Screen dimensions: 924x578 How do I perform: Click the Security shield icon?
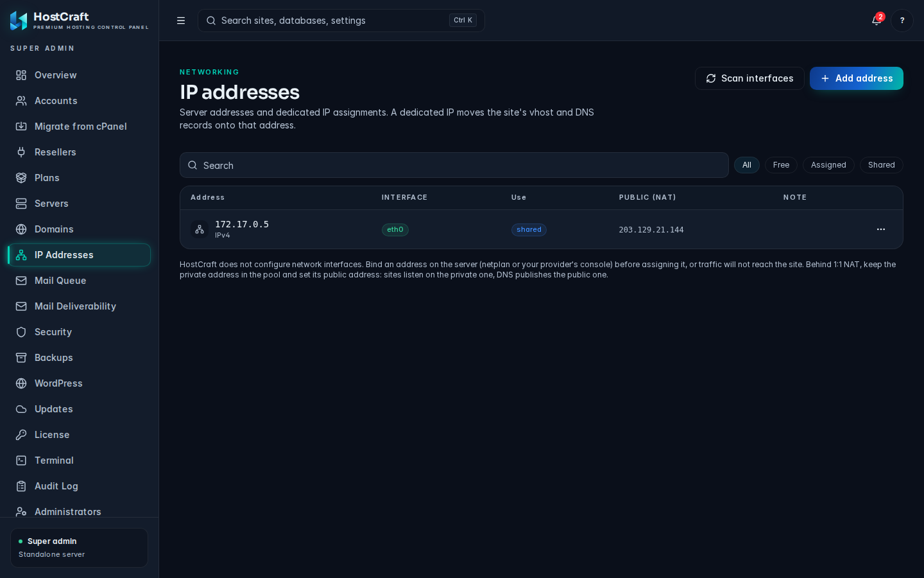click(21, 332)
